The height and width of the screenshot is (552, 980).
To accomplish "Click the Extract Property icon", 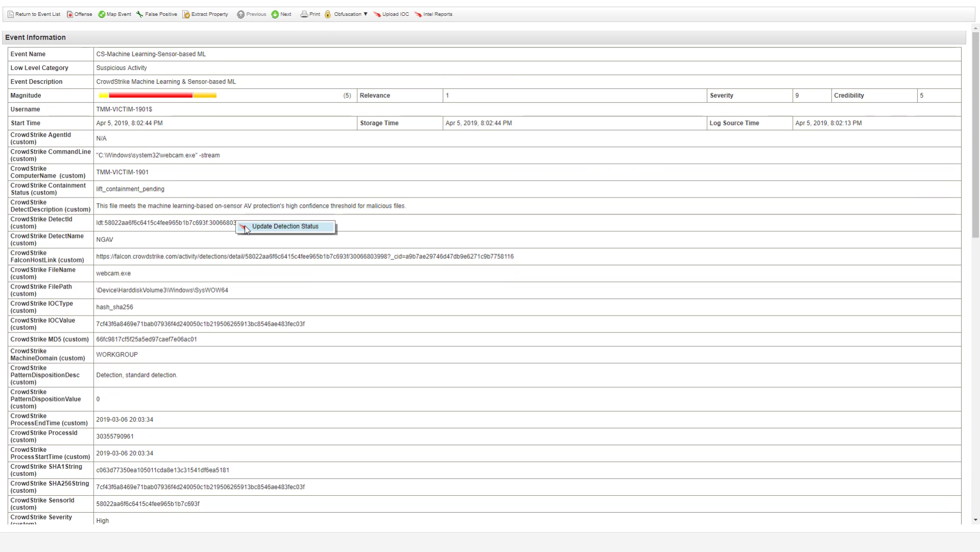I will pos(186,14).
